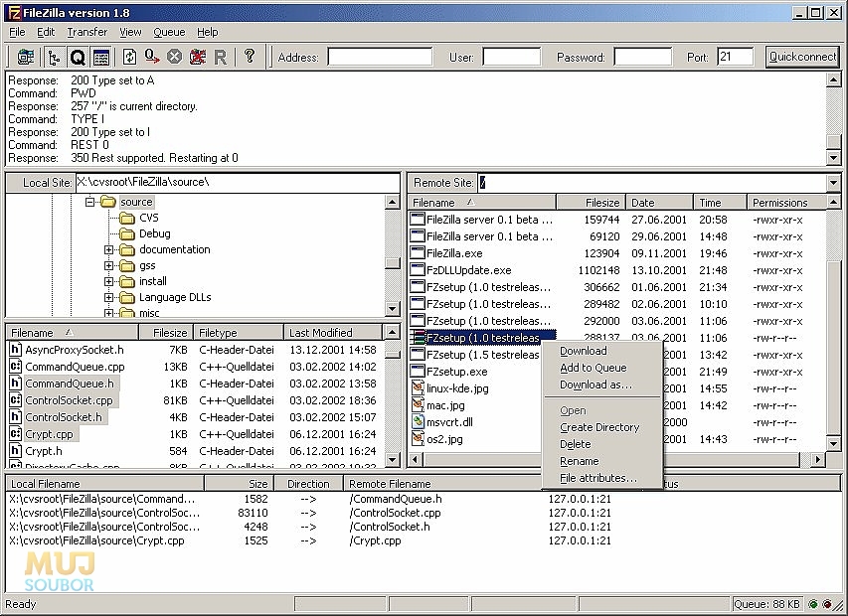The image size is (848, 616).
Task: Sort remote list by Date column header
Action: [x=659, y=203]
